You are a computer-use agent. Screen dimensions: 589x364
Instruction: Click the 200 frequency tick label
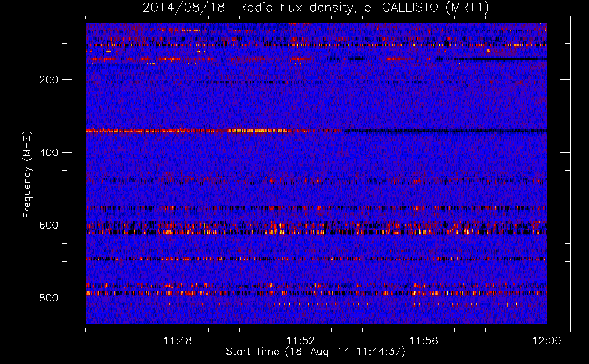[x=49, y=80]
